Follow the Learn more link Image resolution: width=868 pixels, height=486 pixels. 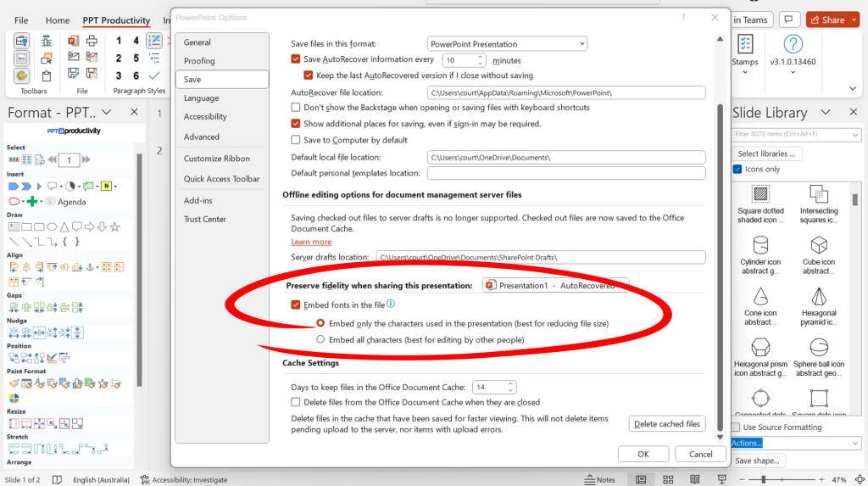[311, 243]
